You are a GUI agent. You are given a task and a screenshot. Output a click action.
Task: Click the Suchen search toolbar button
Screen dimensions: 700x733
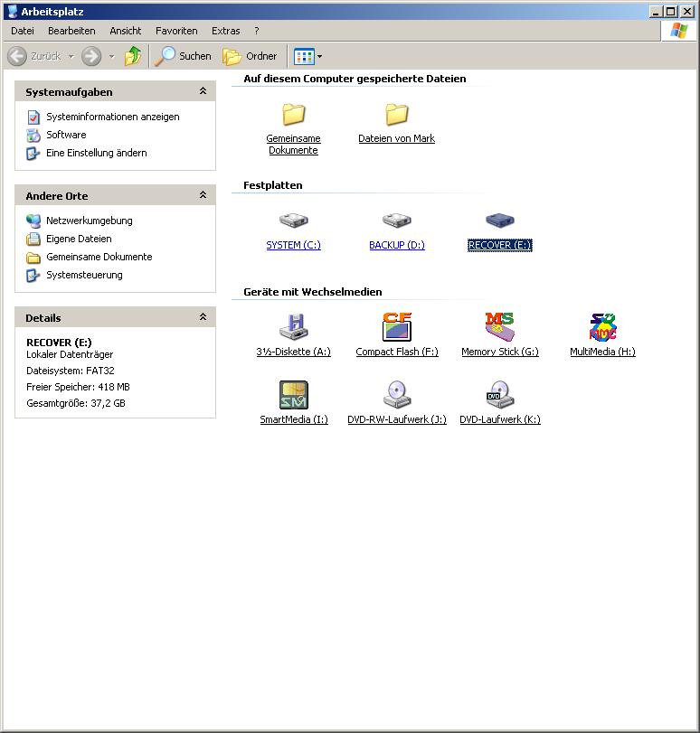[183, 57]
